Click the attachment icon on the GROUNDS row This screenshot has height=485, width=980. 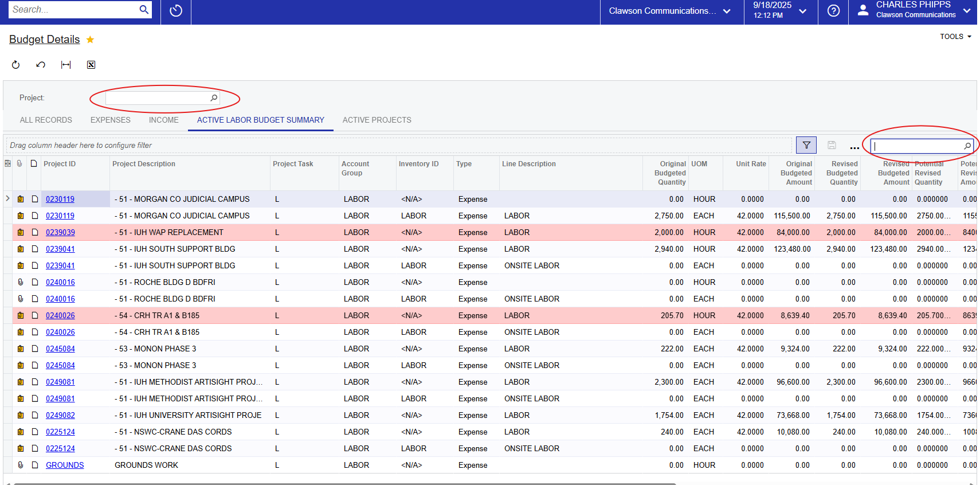(x=21, y=466)
